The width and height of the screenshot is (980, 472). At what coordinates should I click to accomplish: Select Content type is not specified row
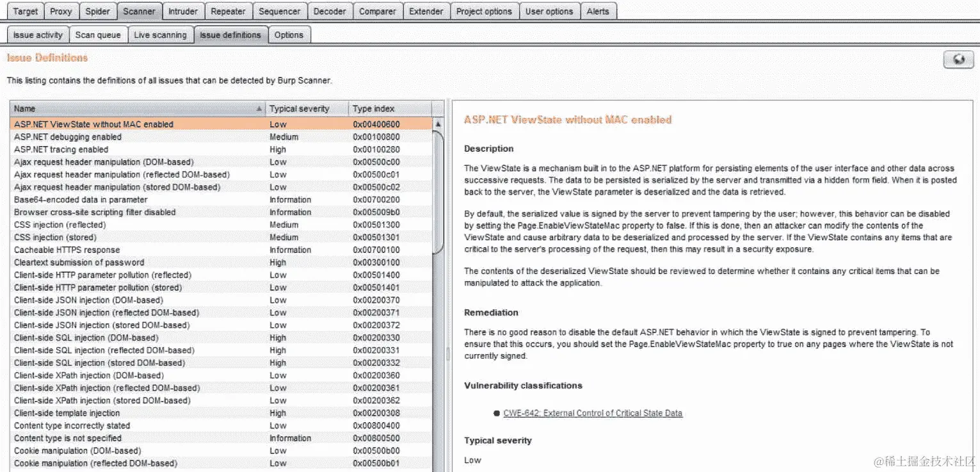(221, 438)
